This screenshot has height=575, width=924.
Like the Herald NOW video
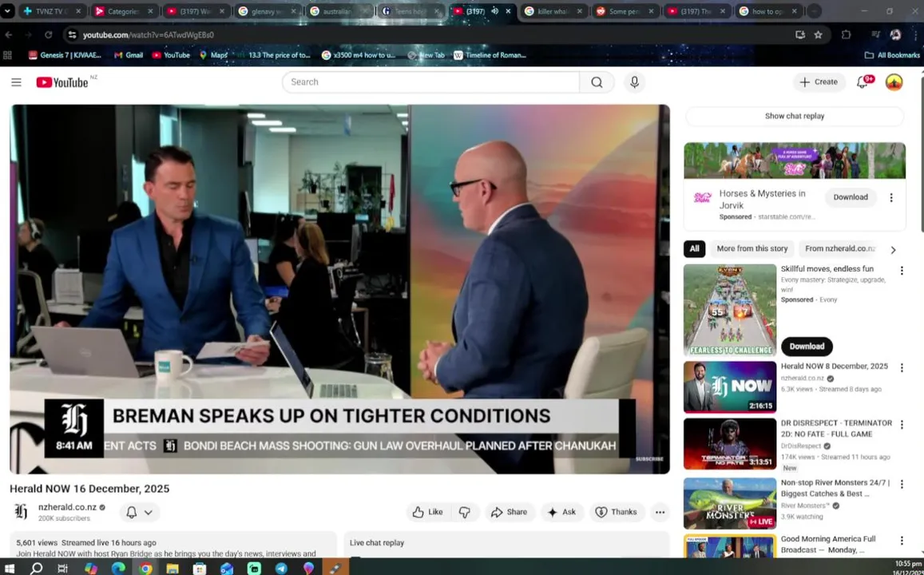[428, 512]
